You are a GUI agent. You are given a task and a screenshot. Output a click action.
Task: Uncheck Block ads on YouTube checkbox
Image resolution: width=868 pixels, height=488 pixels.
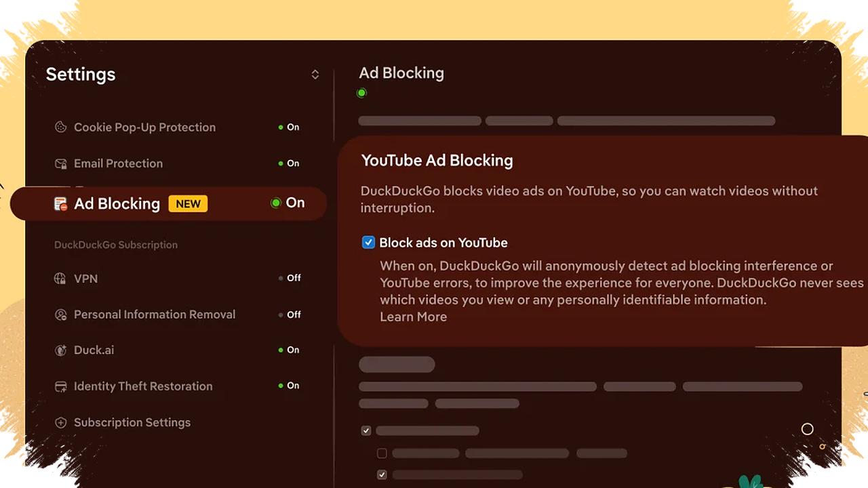click(368, 243)
